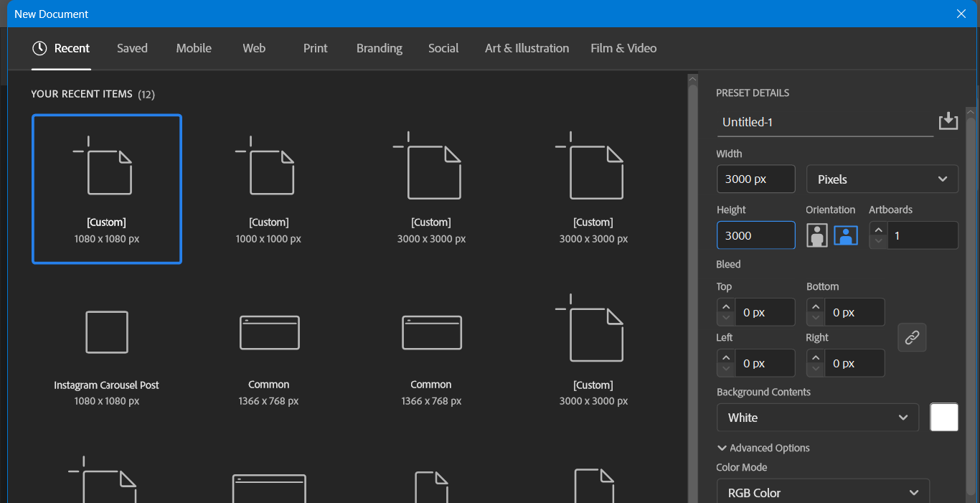Click the save preset icon beside Untitled-1

[x=948, y=121]
